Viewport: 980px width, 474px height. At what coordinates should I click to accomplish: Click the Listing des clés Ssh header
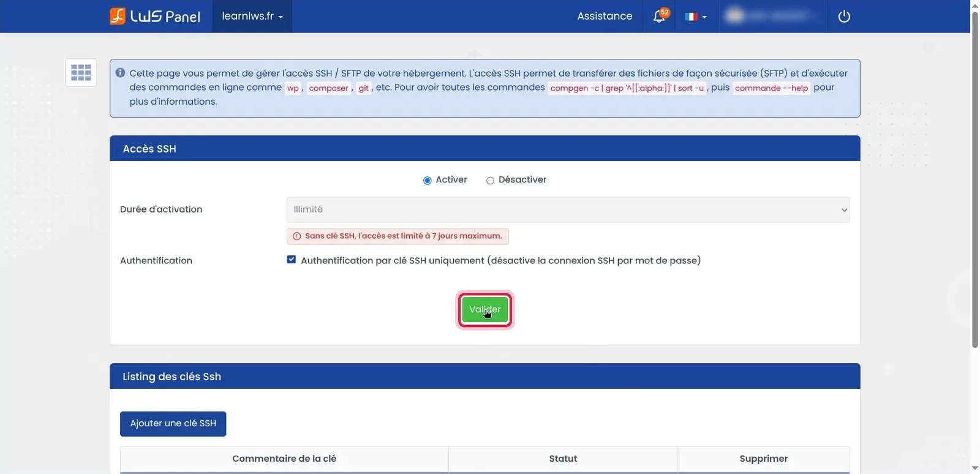tap(485, 377)
